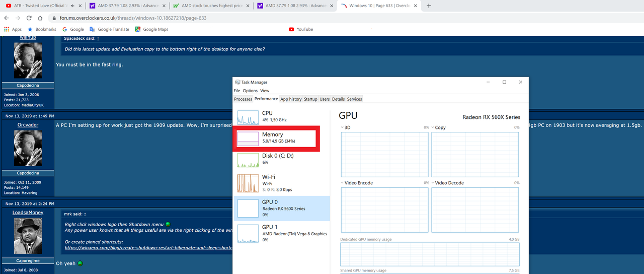This screenshot has width=644, height=274.
Task: Close the Windows 10 Page 633 tab
Action: (x=416, y=6)
